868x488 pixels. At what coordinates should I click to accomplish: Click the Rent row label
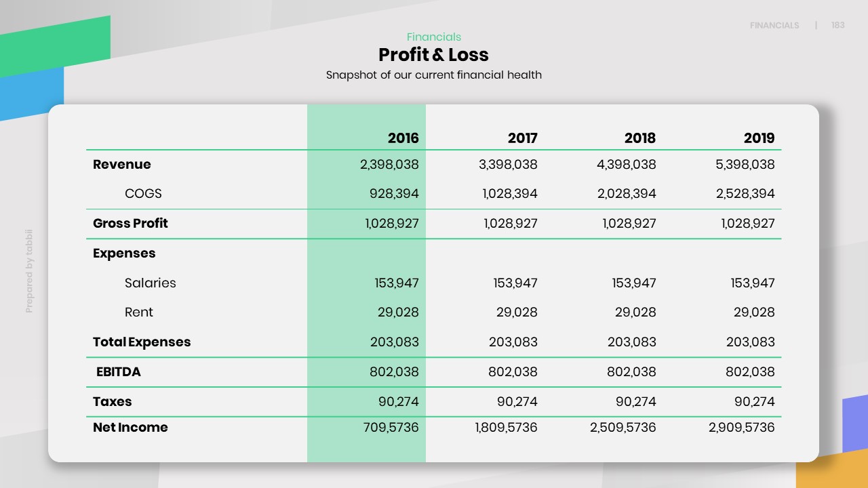[x=139, y=312]
